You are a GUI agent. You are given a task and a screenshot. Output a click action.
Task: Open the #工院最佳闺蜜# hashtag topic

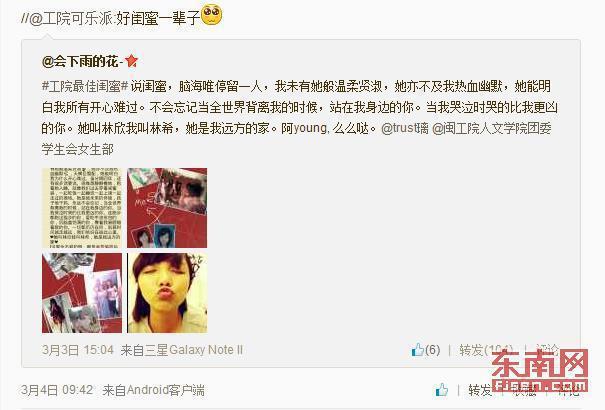coord(85,86)
